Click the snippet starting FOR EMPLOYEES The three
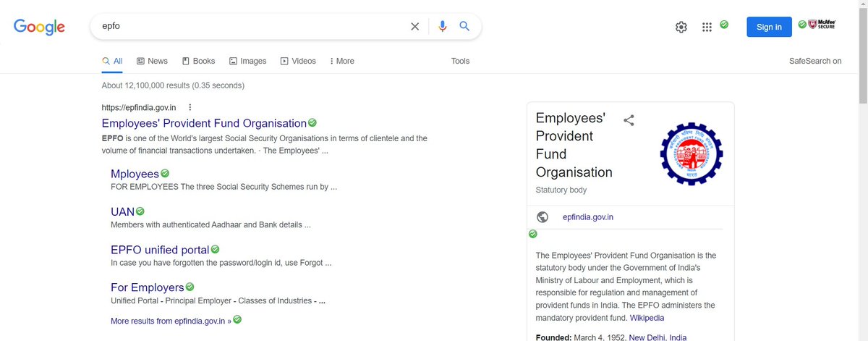 tap(224, 187)
